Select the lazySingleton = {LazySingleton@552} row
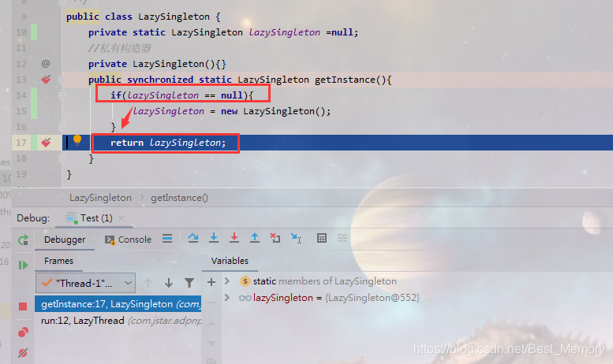613x364 pixels. coord(417,298)
